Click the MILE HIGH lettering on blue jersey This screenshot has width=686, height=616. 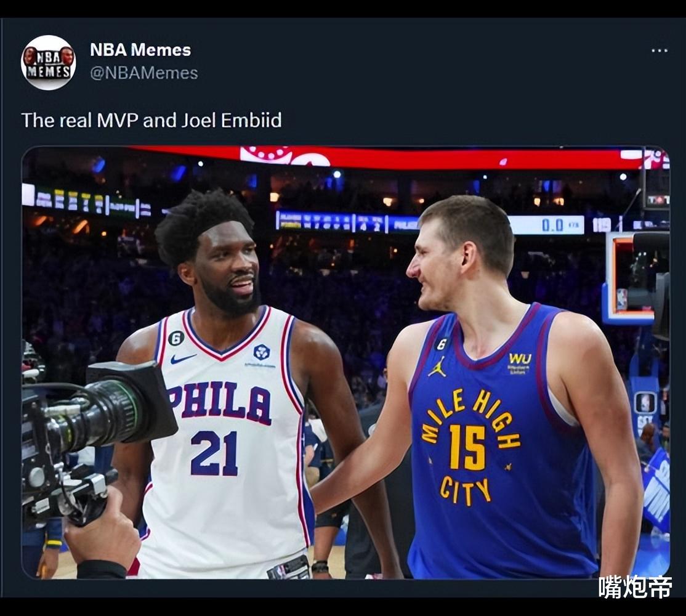tap(470, 416)
